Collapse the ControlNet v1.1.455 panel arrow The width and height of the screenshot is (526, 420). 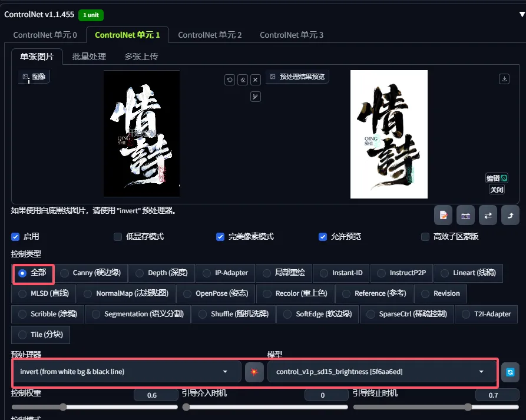[521, 14]
